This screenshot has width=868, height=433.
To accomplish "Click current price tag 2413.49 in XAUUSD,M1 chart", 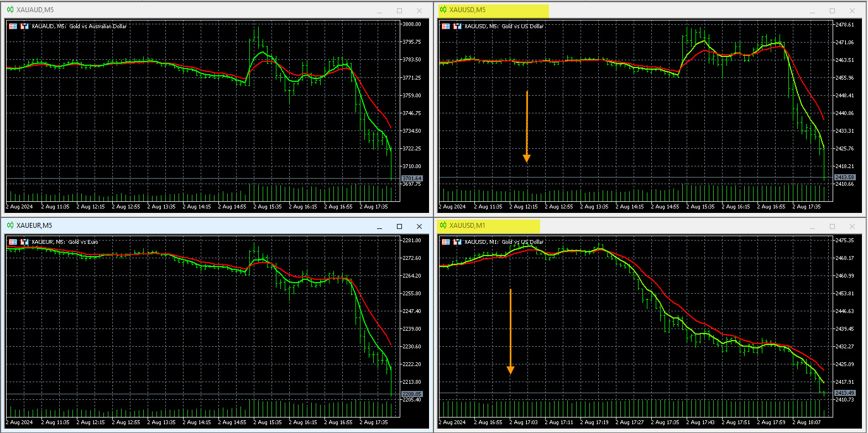I will tap(845, 393).
